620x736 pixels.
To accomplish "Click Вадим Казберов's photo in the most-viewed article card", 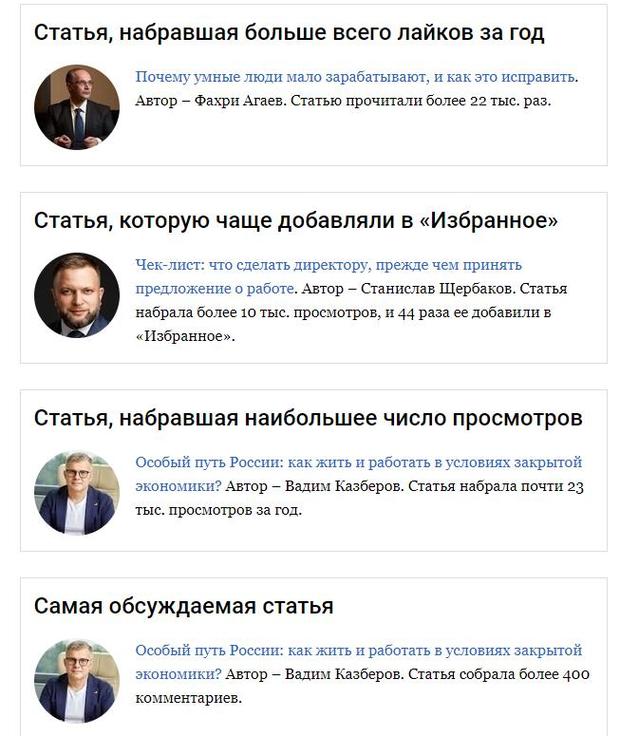I will point(77,493).
